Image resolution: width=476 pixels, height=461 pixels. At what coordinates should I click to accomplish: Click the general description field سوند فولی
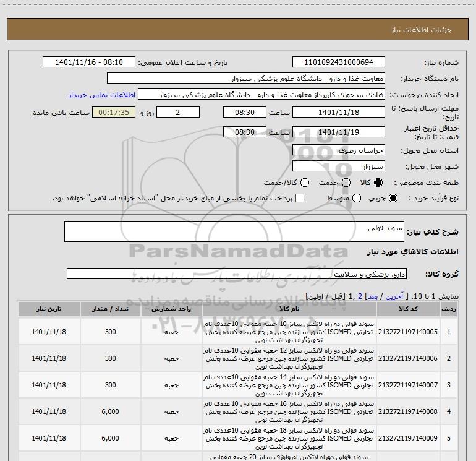[234, 231]
